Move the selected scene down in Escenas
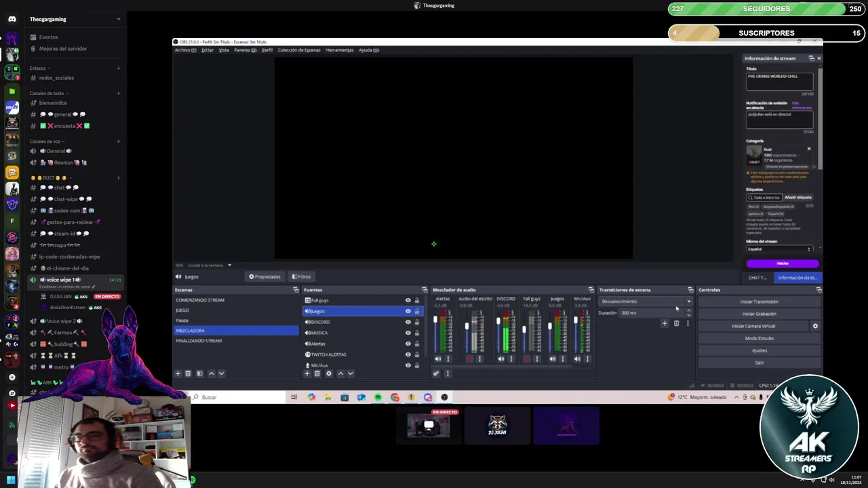Viewport: 868px width, 488px height. pyautogui.click(x=220, y=373)
